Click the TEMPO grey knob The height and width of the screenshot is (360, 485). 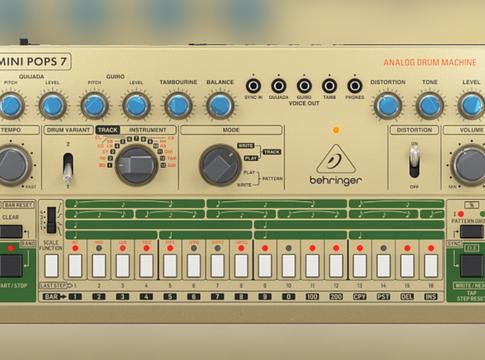[12, 165]
